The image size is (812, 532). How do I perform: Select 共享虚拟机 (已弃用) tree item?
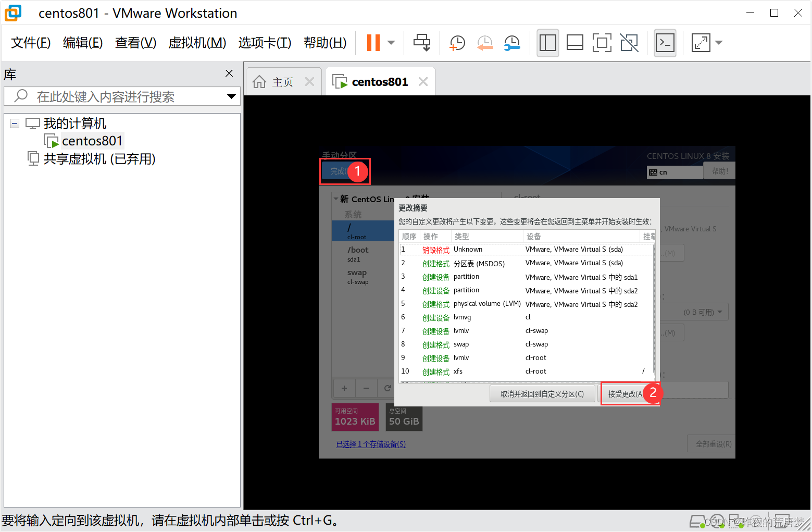[99, 159]
